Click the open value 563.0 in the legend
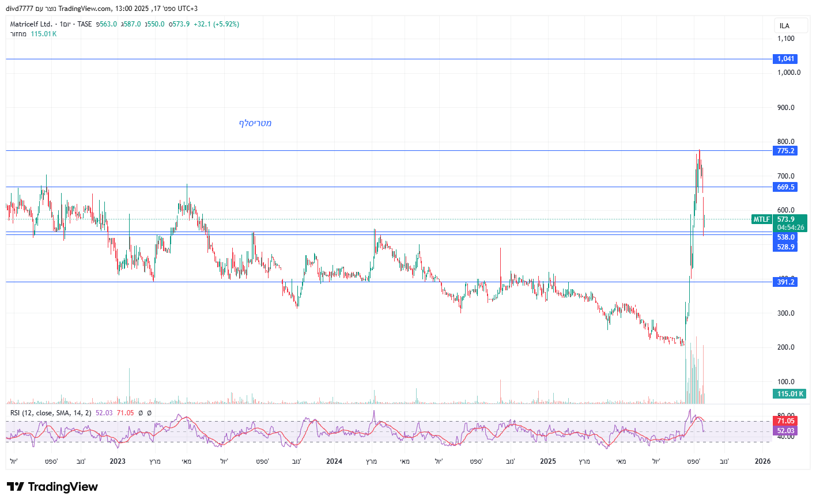The width and height of the screenshot is (816, 504). tap(108, 24)
